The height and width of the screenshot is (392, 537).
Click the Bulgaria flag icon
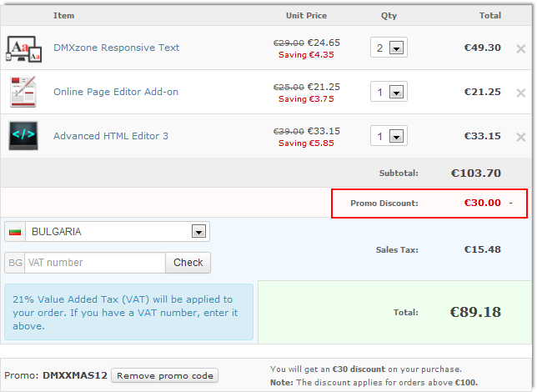[x=15, y=232]
